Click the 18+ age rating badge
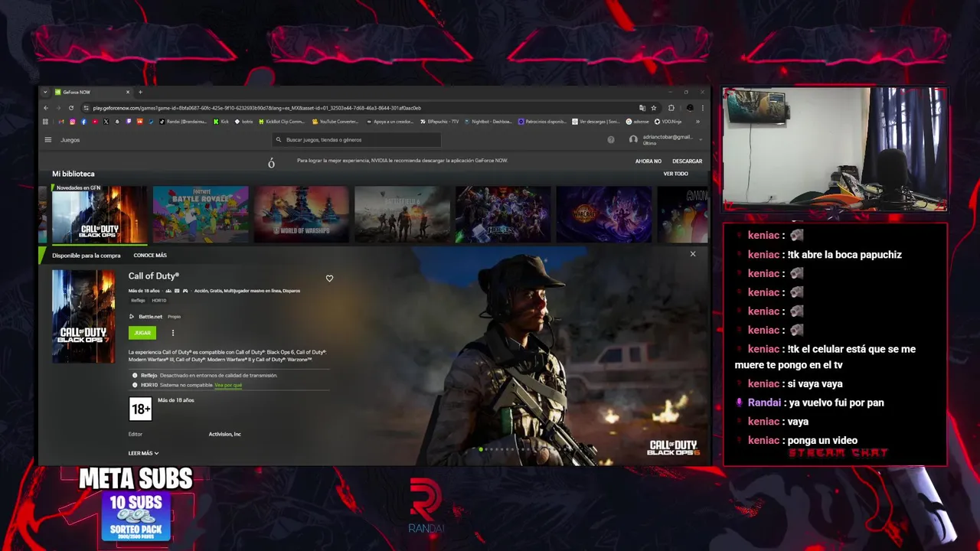The height and width of the screenshot is (551, 980). pyautogui.click(x=141, y=409)
